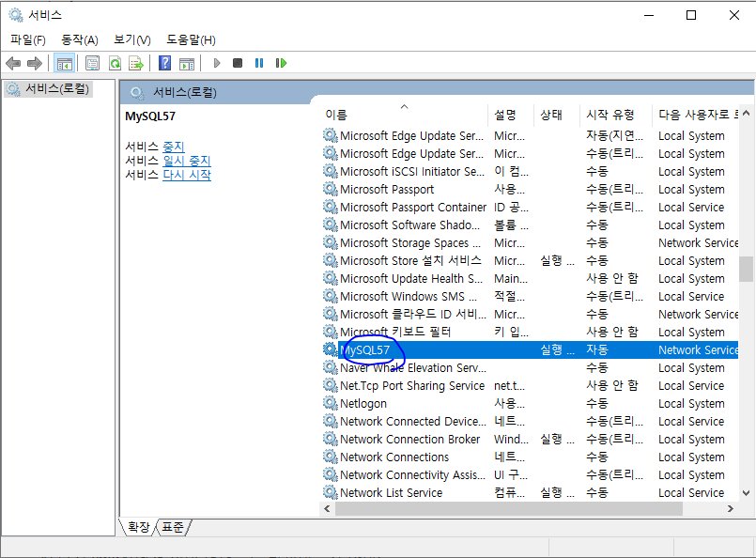Select Microsoft iSCSI Initiator Se... row
The width and height of the screenshot is (756, 558).
point(530,171)
